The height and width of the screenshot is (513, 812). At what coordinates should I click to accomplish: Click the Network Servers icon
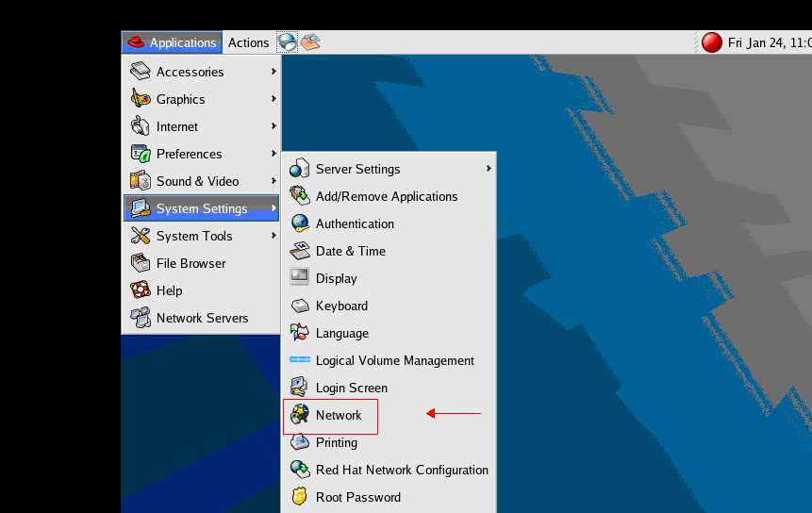[x=140, y=318]
